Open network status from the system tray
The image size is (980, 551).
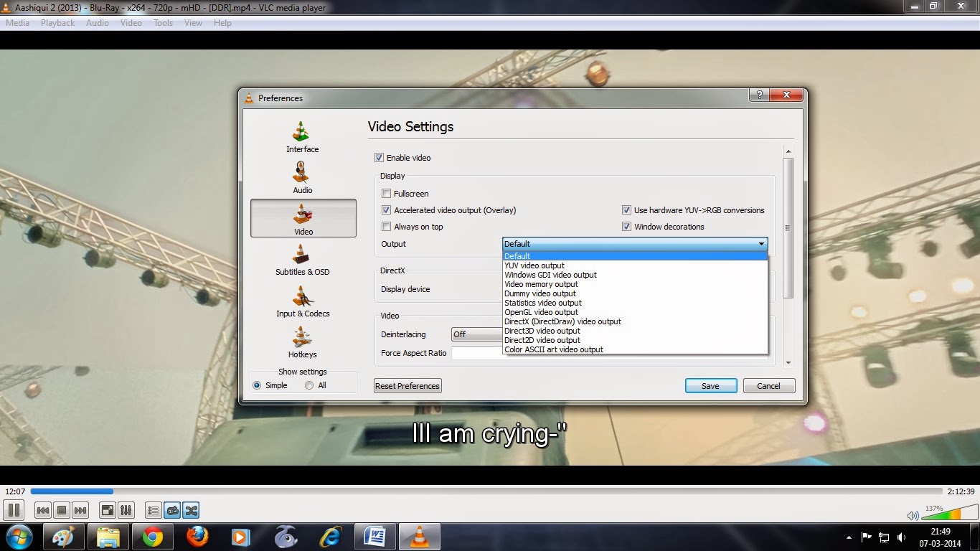[884, 537]
